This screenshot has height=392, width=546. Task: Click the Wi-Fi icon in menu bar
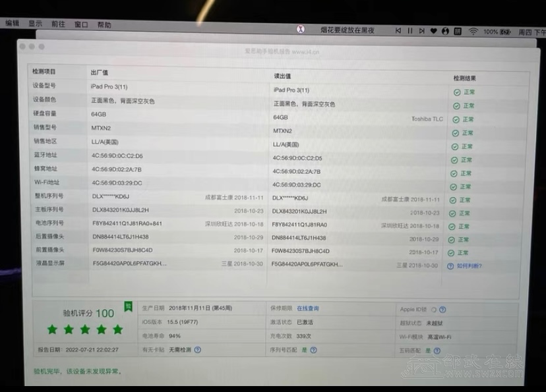[473, 31]
